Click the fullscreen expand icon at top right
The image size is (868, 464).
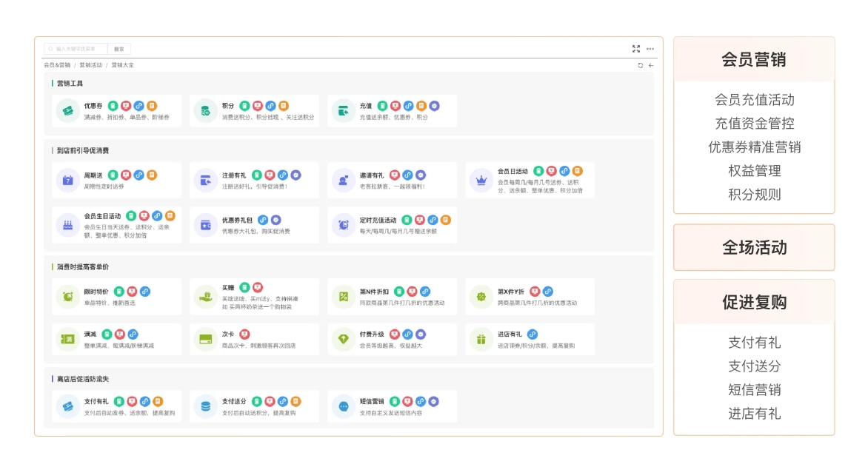635,49
